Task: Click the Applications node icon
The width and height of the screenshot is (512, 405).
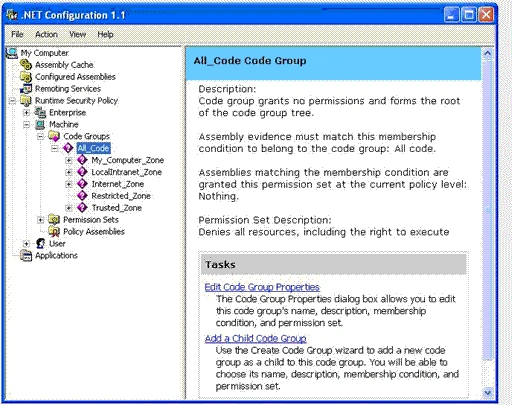Action: (x=26, y=255)
